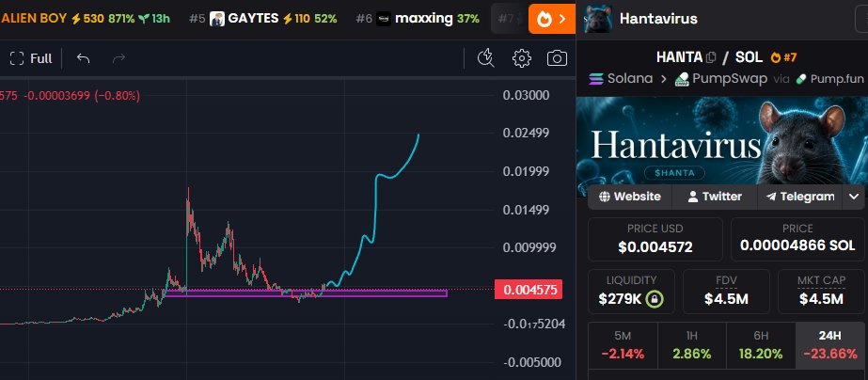The image size is (868, 380).
Task: Click the PRICE 0.00004866 SOL box
Action: pyautogui.click(x=797, y=239)
